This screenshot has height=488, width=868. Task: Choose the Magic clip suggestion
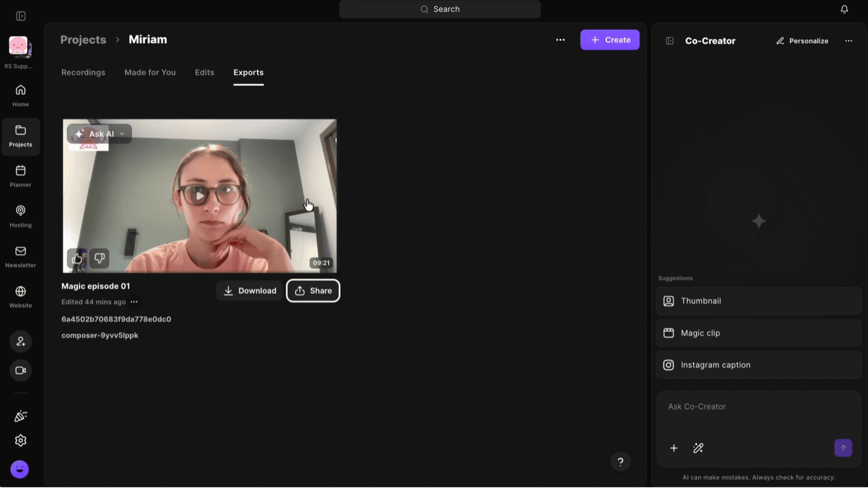[x=759, y=333]
